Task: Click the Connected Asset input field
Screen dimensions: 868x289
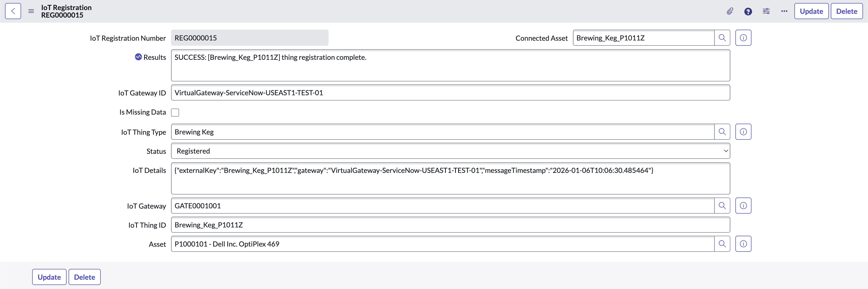Action: tap(643, 38)
